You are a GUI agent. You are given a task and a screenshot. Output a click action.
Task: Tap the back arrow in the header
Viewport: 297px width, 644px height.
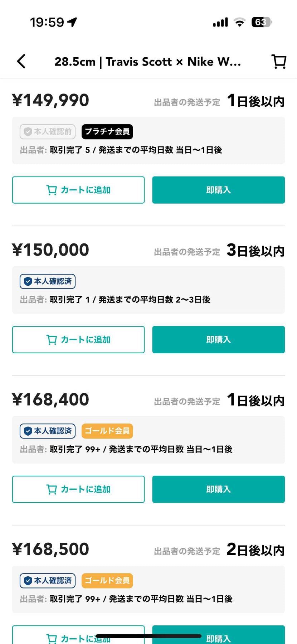pyautogui.click(x=21, y=61)
